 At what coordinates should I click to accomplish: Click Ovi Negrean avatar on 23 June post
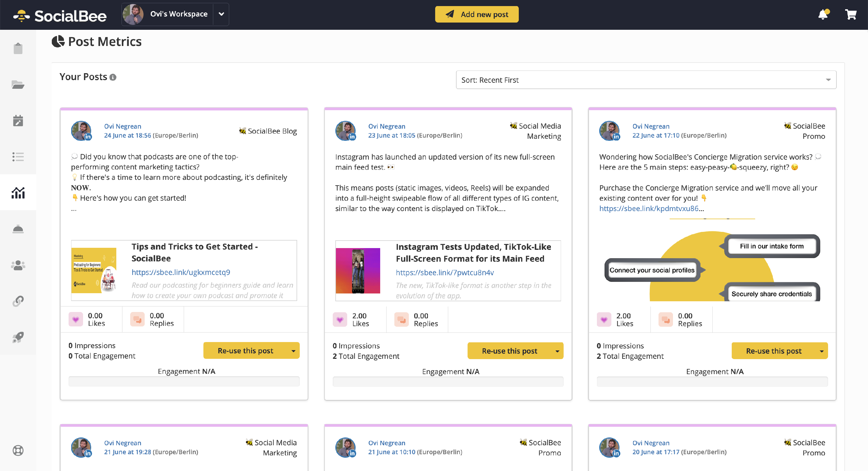point(345,131)
